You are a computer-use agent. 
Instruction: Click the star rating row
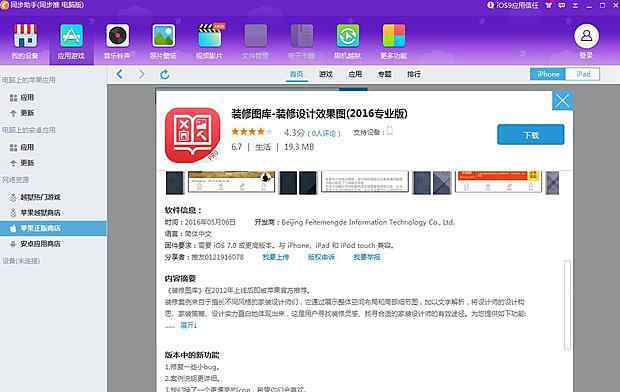click(252, 132)
